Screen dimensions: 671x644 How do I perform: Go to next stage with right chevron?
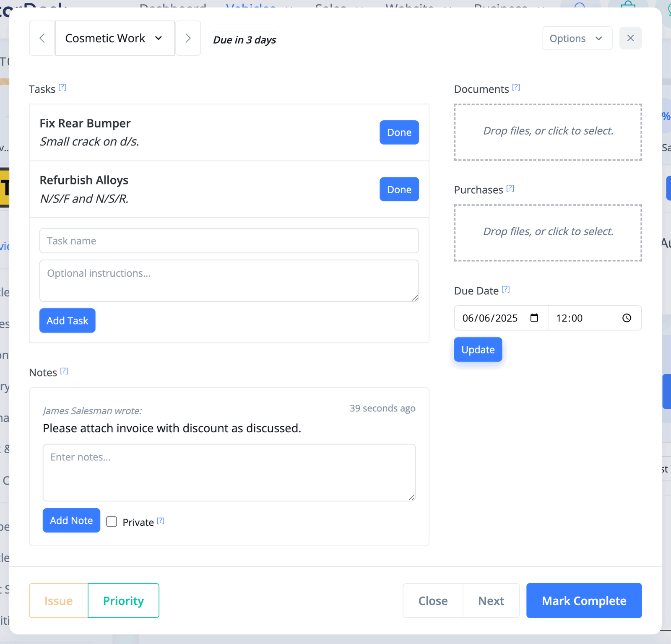click(188, 38)
